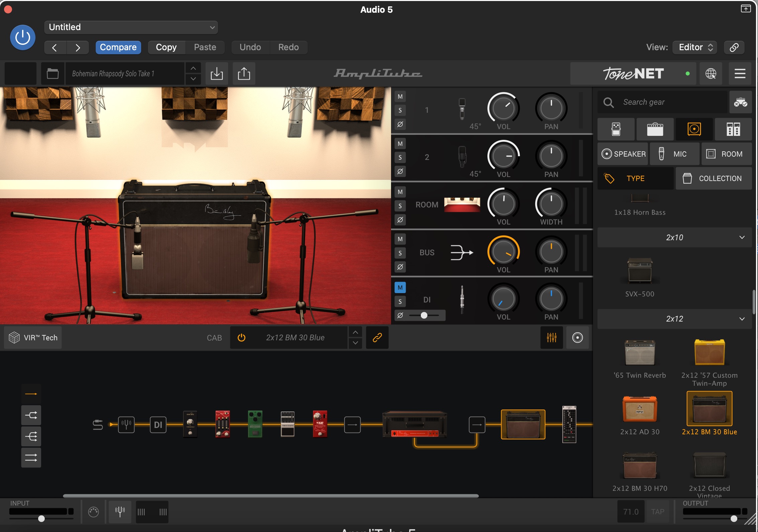Click the export share preset icon
This screenshot has height=532, width=758.
click(244, 74)
